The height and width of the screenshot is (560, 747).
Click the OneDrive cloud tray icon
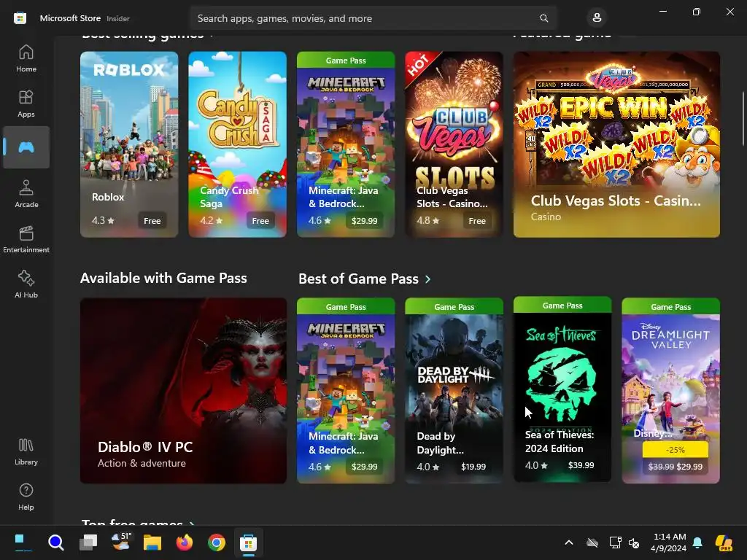coord(592,542)
